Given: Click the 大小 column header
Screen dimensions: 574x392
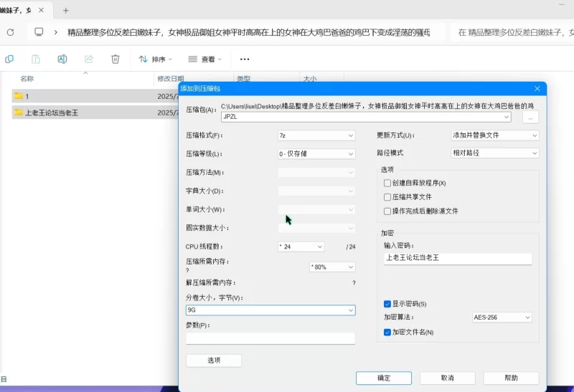Looking at the screenshot, I should click(310, 79).
